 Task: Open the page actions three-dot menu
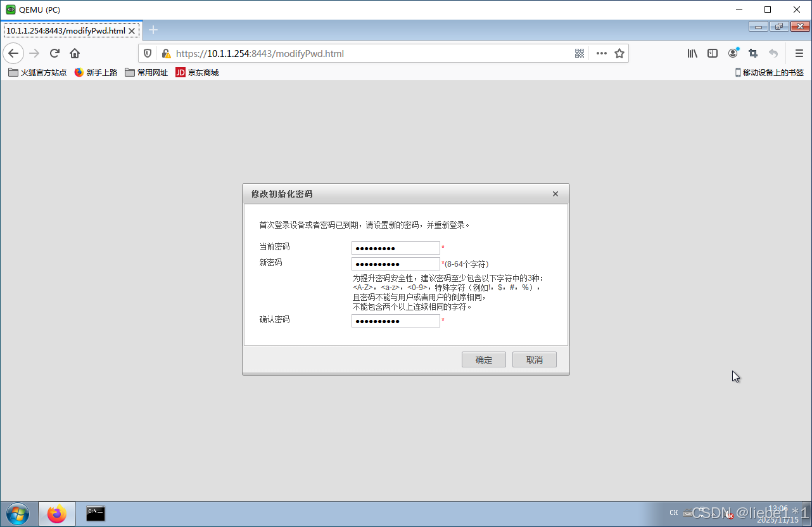click(x=602, y=54)
